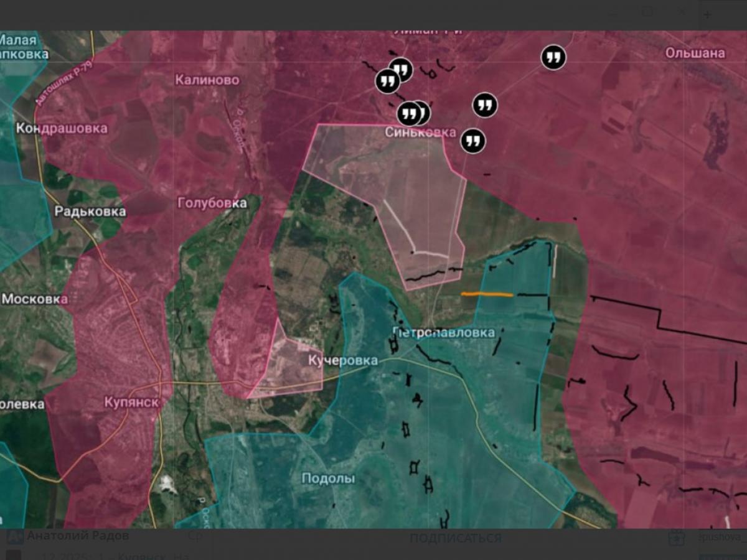This screenshot has width=747, height=560.
Task: Click the Кучеровка settlement label
Action: (x=342, y=361)
